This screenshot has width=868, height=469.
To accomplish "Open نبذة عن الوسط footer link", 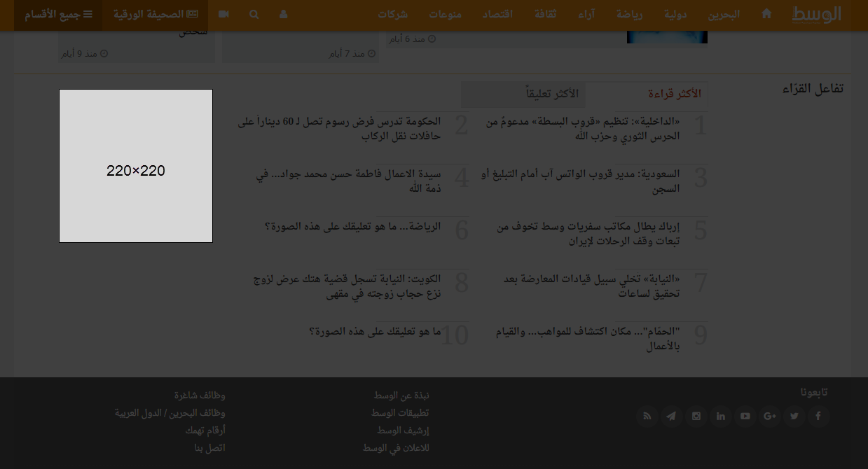I will 401,395.
